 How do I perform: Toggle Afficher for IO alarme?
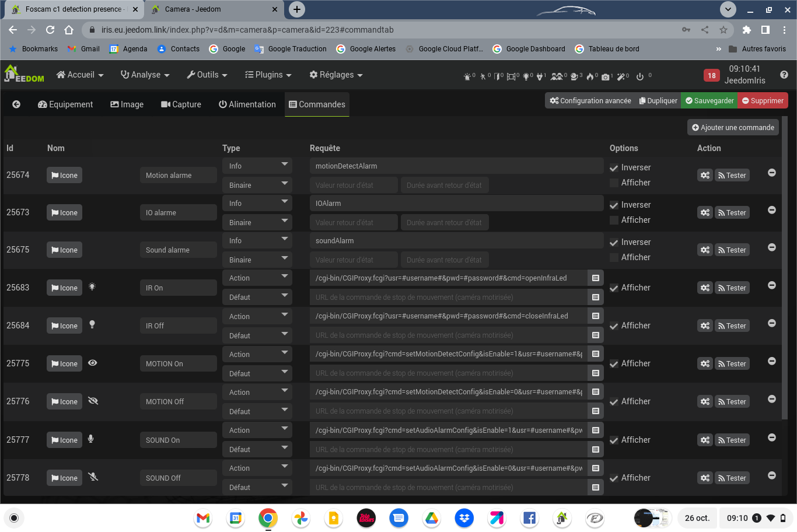click(x=614, y=220)
